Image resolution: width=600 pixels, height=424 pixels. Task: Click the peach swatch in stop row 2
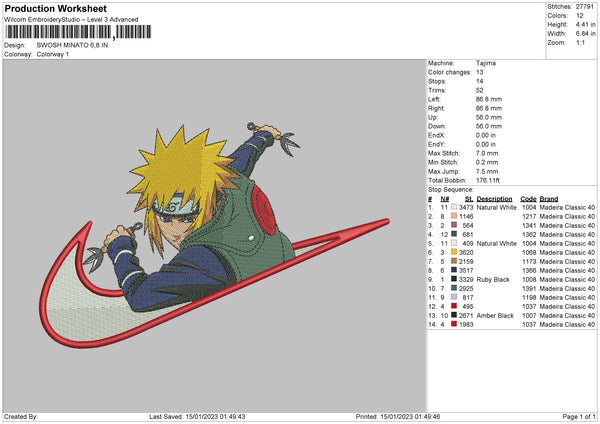coord(454,216)
